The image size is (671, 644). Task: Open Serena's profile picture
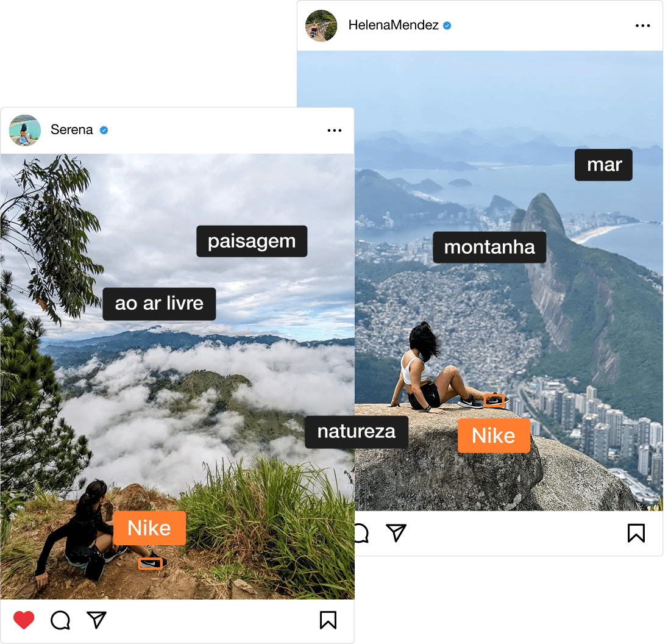click(25, 130)
